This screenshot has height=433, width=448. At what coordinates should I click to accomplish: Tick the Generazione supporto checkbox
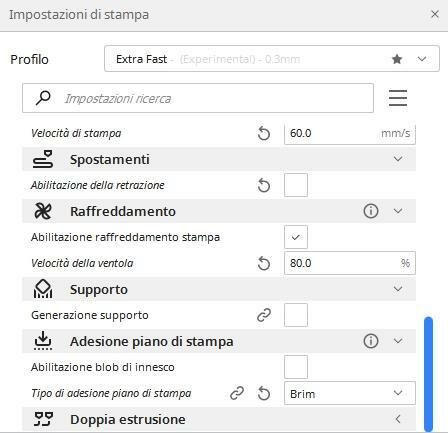(296, 315)
